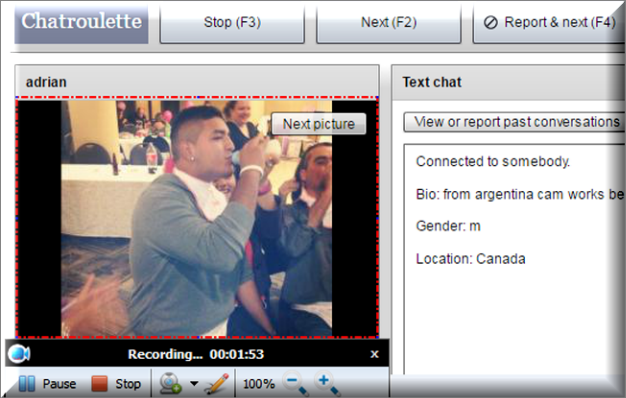Click the webcam add icon
The width and height of the screenshot is (626, 398).
(170, 384)
